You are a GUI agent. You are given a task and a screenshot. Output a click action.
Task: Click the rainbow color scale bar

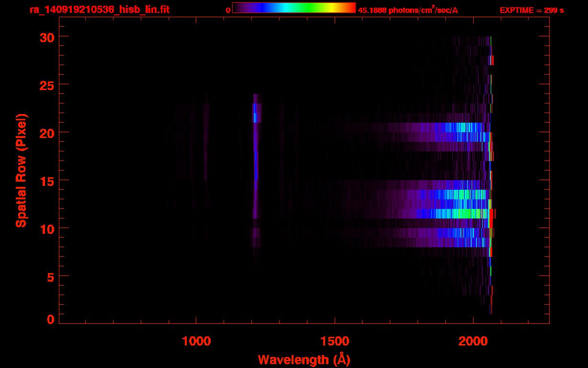tap(294, 8)
